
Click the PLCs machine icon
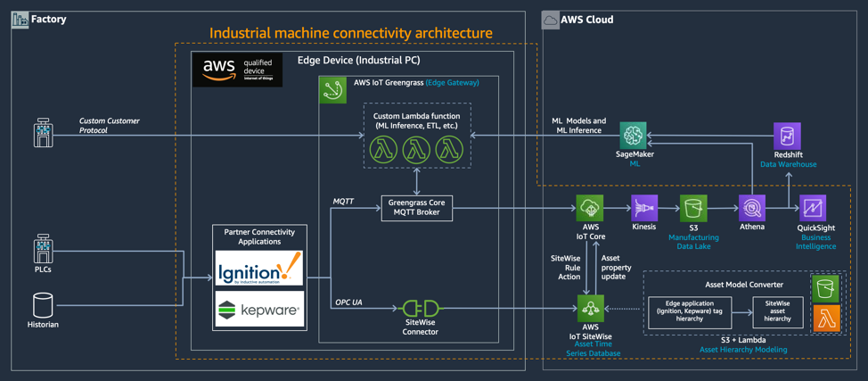coord(42,249)
